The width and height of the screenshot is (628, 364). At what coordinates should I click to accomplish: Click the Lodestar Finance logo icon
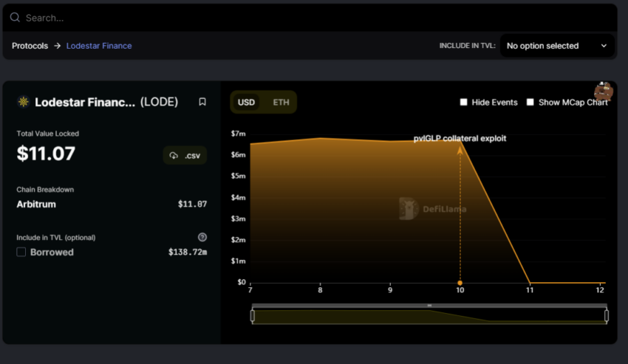tap(24, 102)
